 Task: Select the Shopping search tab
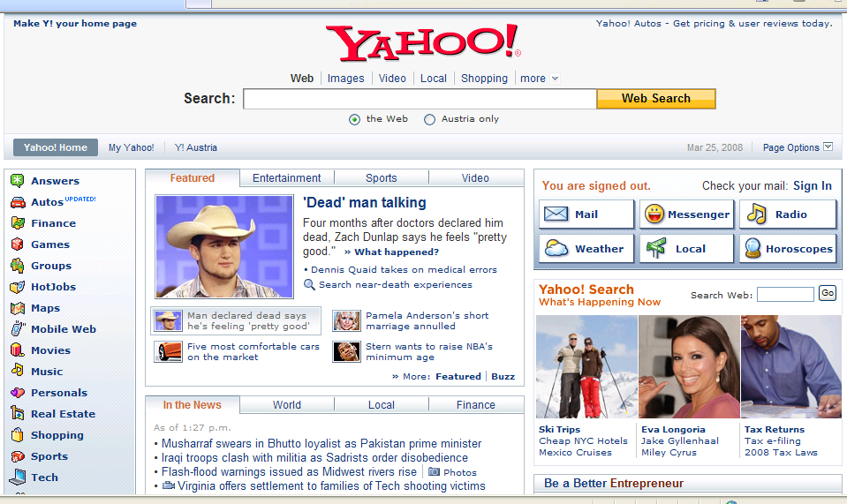click(x=485, y=79)
